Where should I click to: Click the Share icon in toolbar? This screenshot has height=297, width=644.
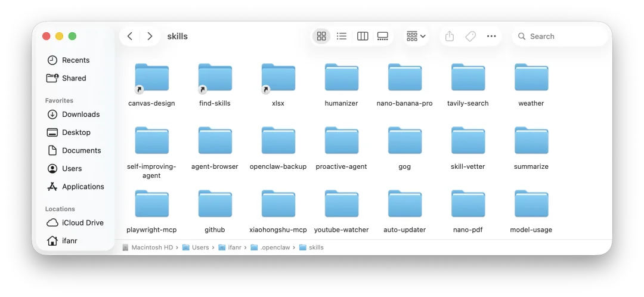coord(450,36)
